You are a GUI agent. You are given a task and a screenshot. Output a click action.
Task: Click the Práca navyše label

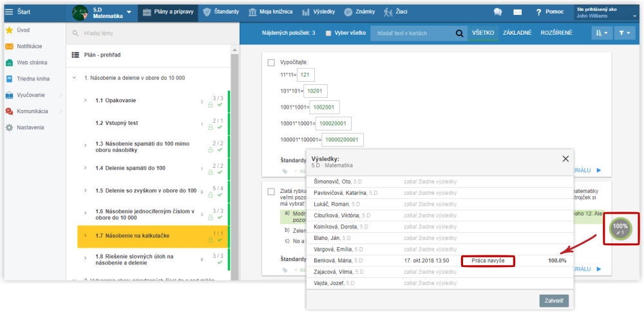pyautogui.click(x=488, y=261)
